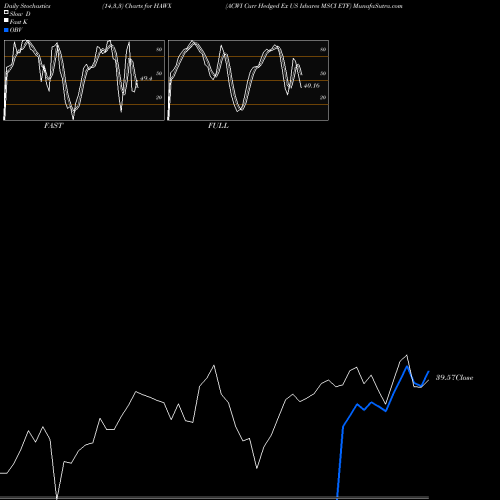Select the 'OBV' legend label
500x500 pixels.
16,30
